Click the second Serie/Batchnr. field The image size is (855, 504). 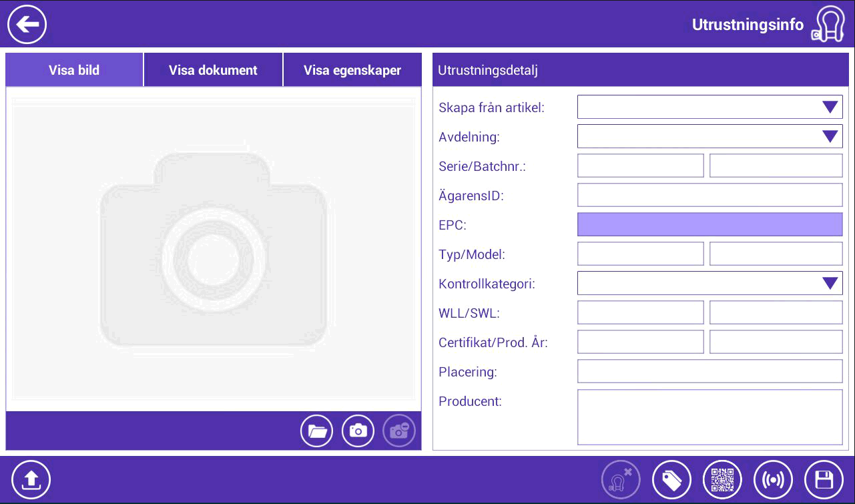[x=776, y=166]
